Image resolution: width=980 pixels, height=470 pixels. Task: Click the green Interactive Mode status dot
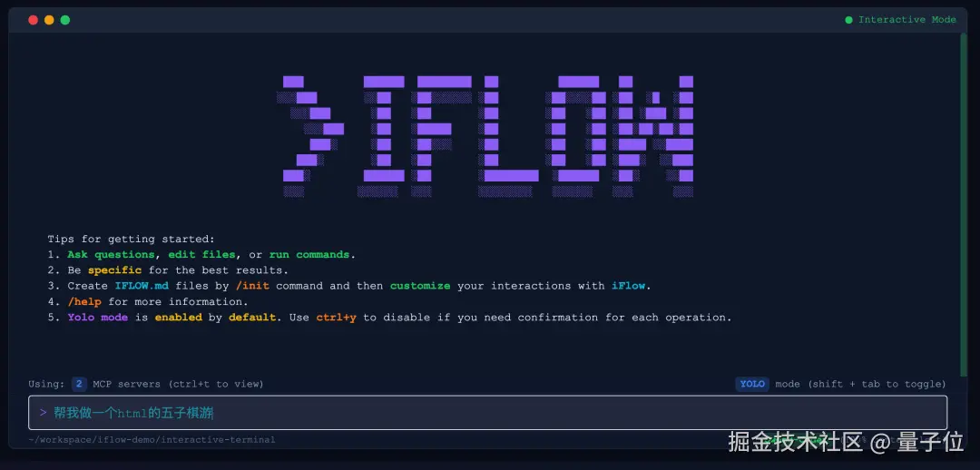click(848, 20)
